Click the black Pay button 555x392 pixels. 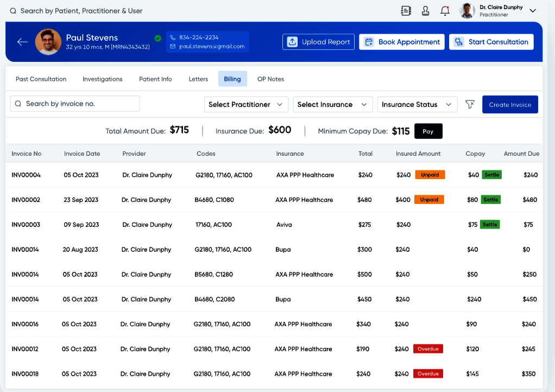click(428, 131)
